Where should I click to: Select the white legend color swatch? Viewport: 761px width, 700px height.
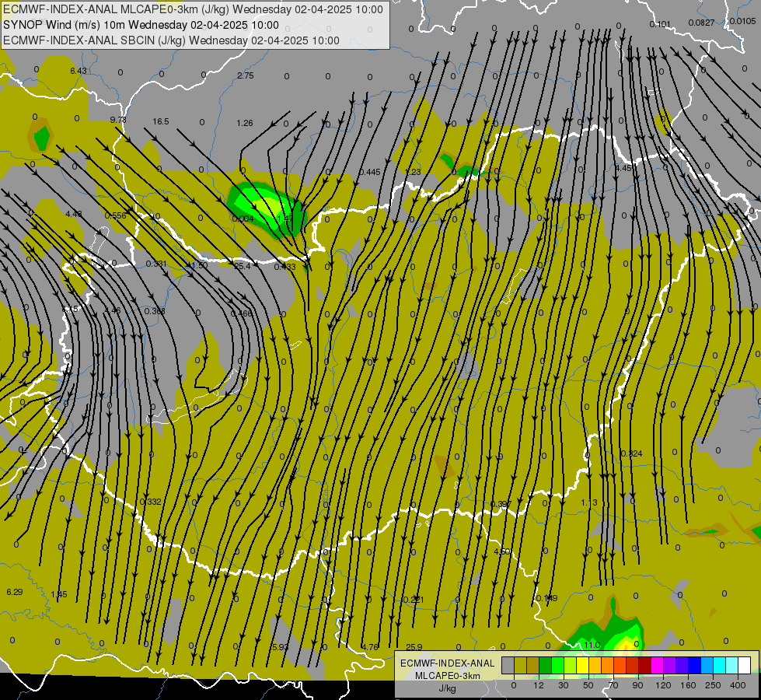(x=745, y=665)
